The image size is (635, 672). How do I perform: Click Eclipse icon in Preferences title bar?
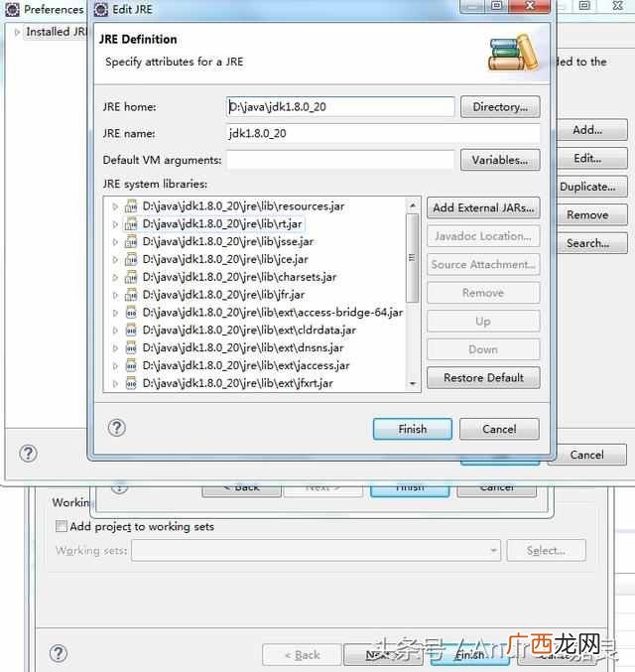tap(13, 9)
